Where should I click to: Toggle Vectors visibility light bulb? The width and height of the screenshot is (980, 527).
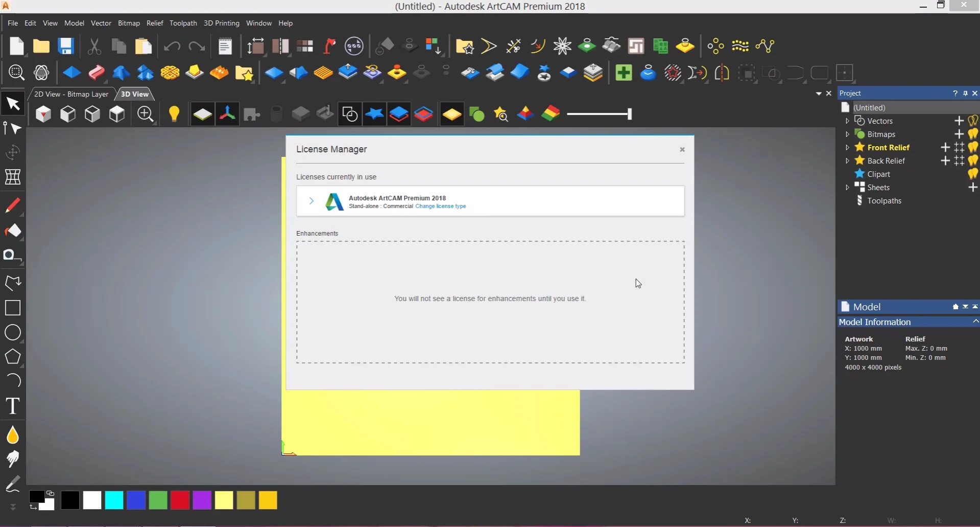pos(973,121)
